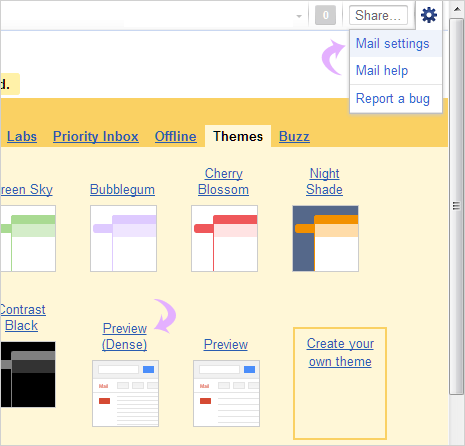Click the plain Preview theme link
The image size is (465, 446).
tap(226, 344)
